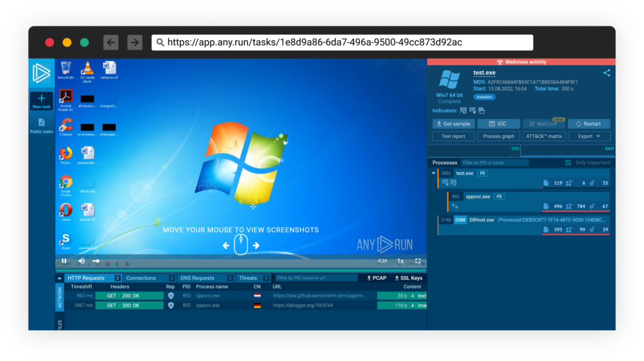Toggle the Only important checkbox
Screen dimensions: 644x361
click(x=568, y=163)
